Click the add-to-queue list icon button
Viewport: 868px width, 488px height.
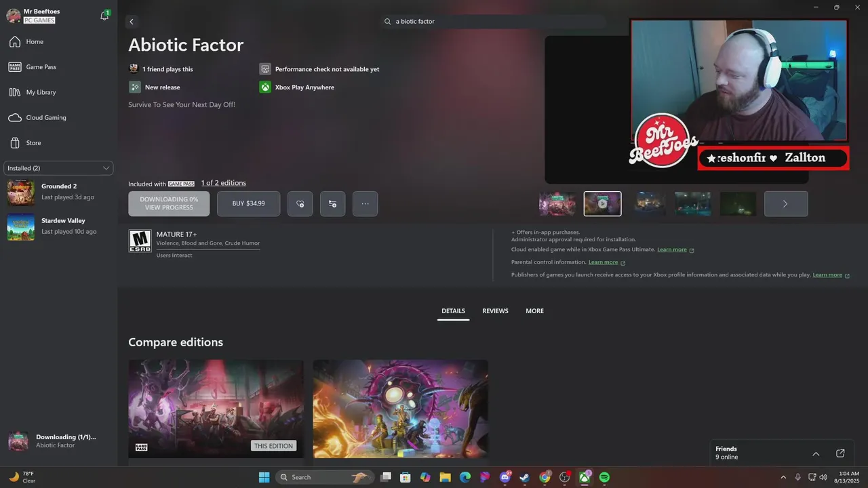click(332, 203)
